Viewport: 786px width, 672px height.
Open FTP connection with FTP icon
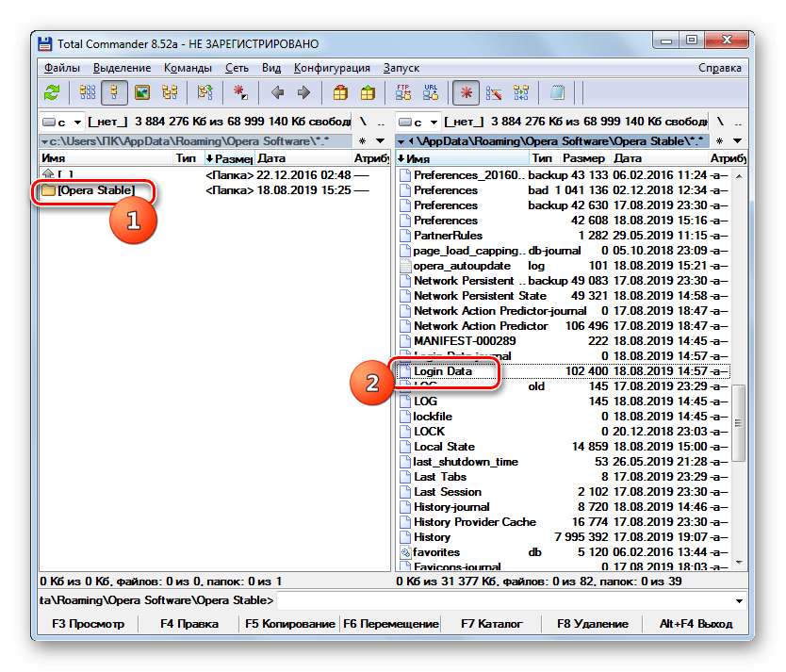tap(404, 92)
